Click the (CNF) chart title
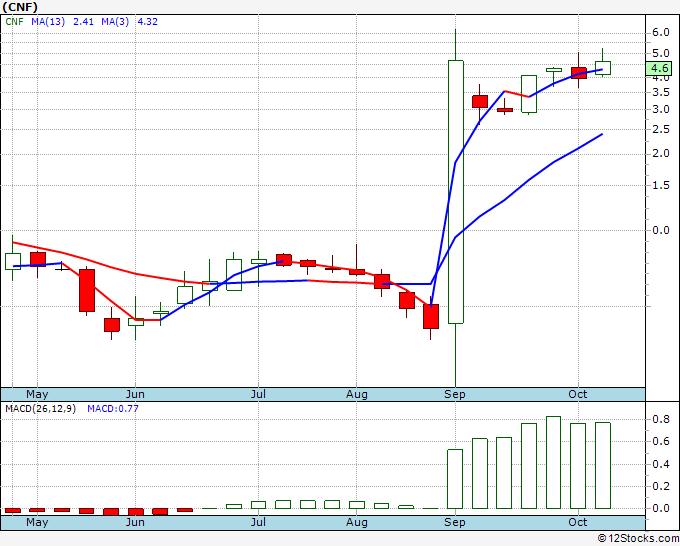This screenshot has height=546, width=680. pos(20,7)
